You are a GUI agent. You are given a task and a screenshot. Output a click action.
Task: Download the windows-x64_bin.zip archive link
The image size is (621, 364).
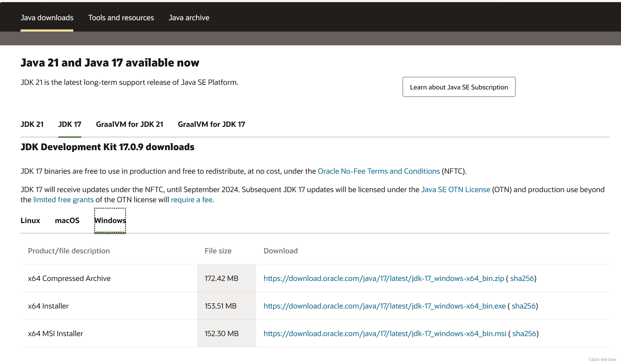coord(384,279)
